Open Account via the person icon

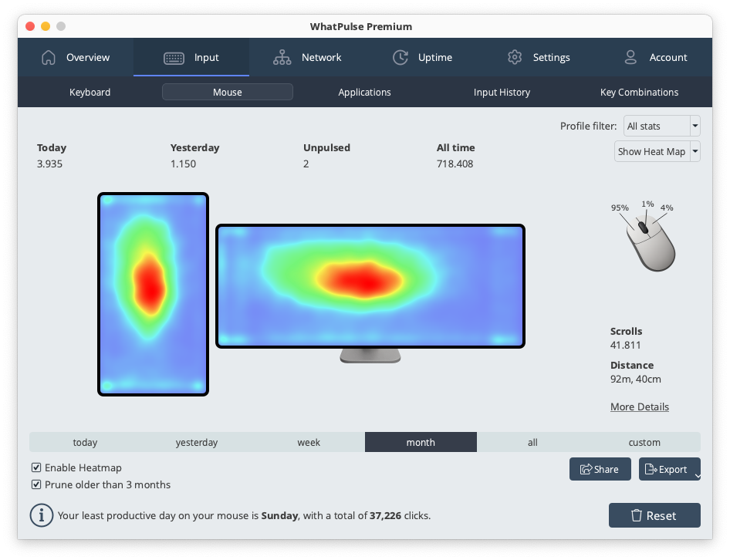[629, 57]
